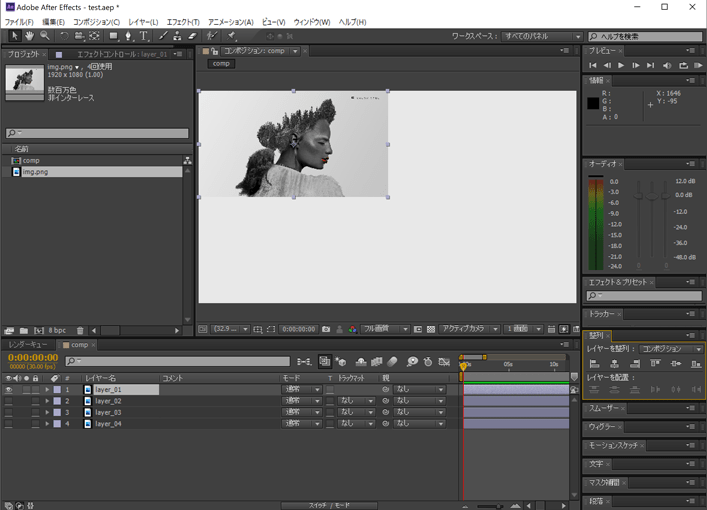The image size is (707, 510).
Task: Click the black color swatch in Info panel
Action: point(593,104)
